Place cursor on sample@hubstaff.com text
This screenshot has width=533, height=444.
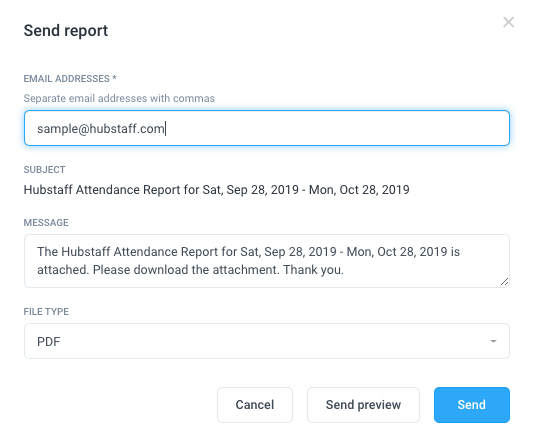[101, 129]
